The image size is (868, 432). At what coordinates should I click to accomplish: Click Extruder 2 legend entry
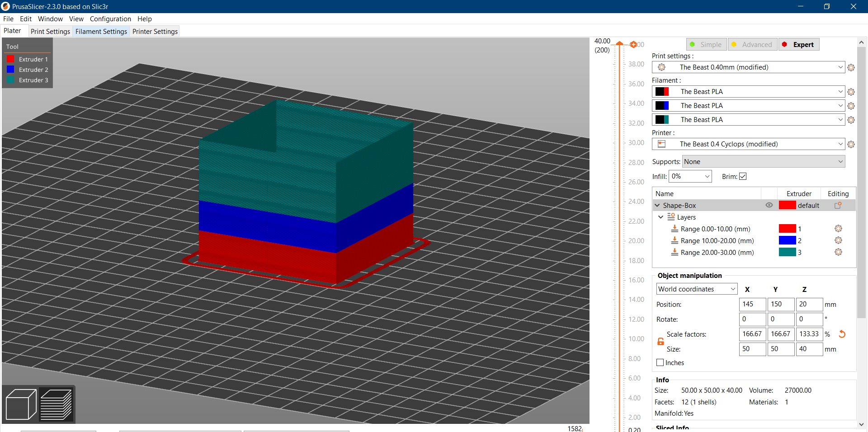28,70
